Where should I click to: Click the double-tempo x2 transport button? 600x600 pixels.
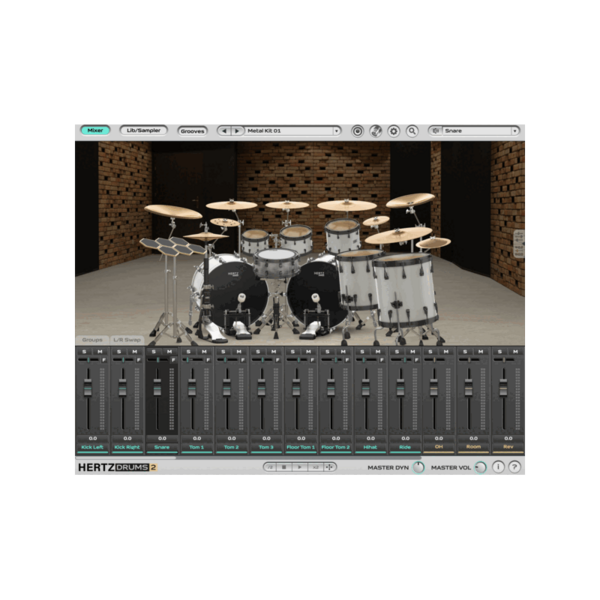pos(316,467)
